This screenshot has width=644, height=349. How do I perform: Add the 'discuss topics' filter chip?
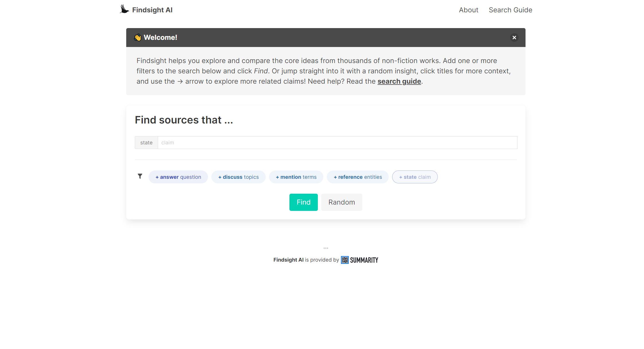[238, 177]
